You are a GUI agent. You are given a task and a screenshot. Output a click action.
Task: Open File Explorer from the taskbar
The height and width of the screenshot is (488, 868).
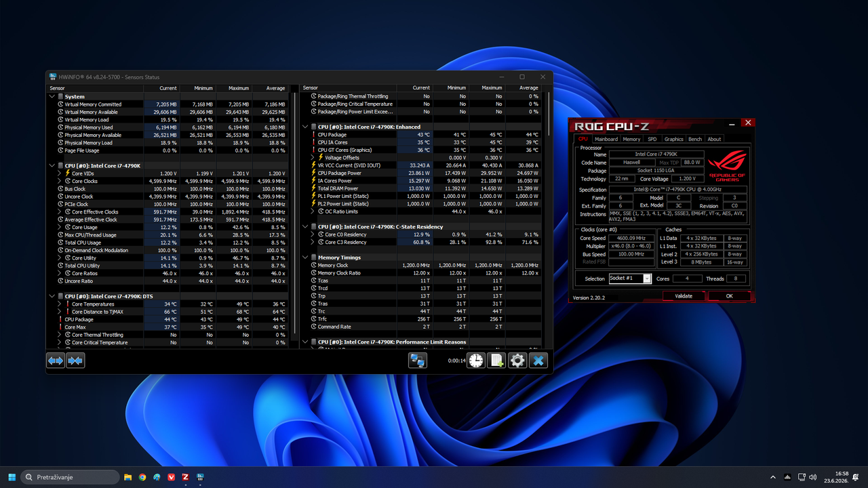click(128, 477)
